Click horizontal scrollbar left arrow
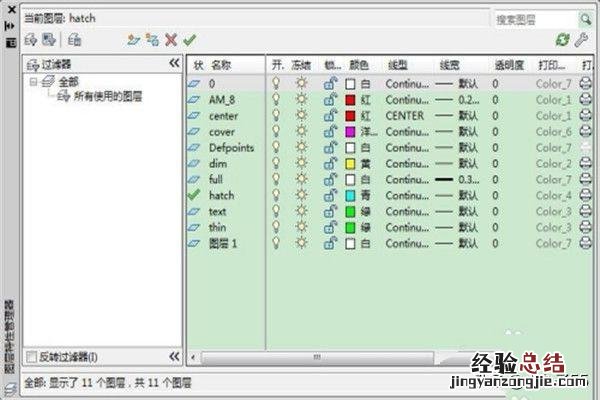This screenshot has height=400, width=600. click(x=193, y=357)
